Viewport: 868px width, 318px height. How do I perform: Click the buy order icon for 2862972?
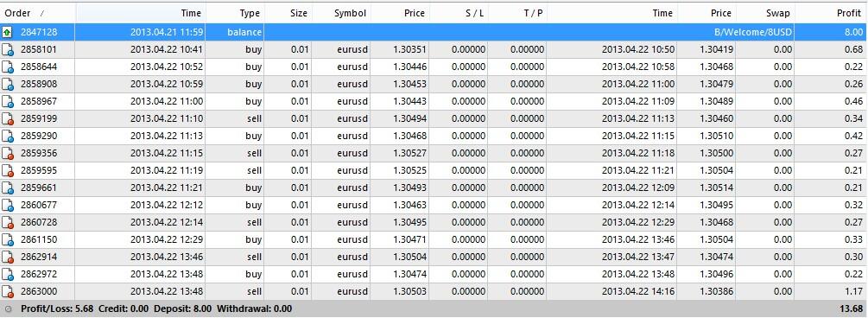tap(7, 274)
